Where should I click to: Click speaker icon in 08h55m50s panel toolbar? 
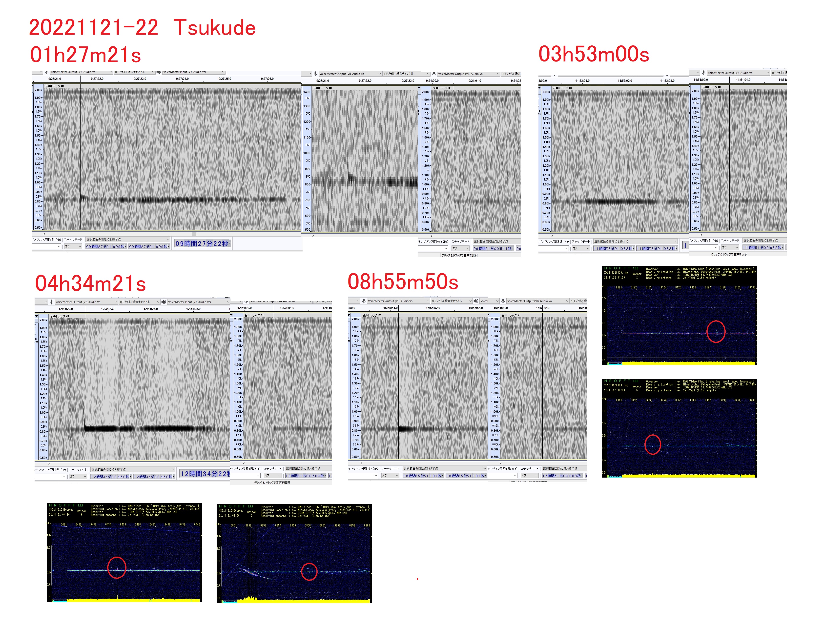click(x=476, y=301)
